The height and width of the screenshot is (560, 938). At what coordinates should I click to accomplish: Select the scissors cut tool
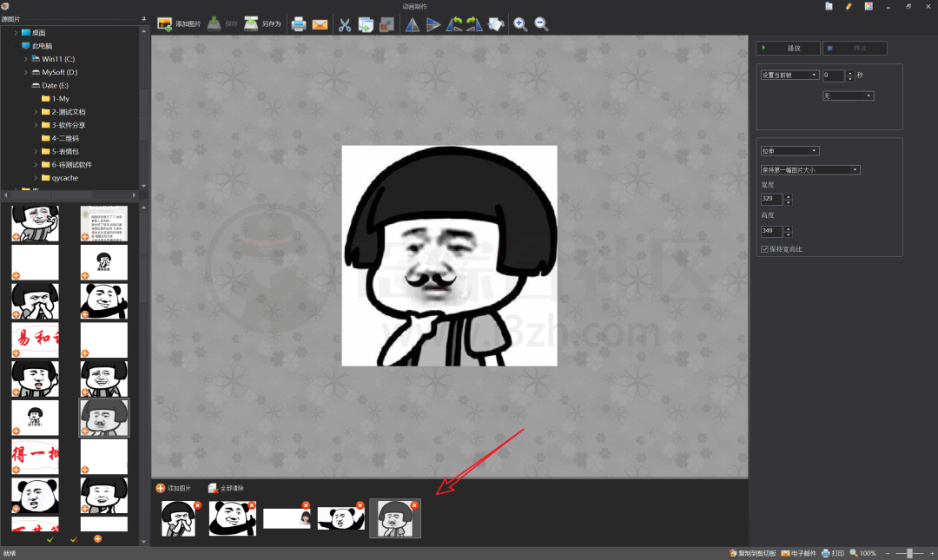pyautogui.click(x=345, y=24)
